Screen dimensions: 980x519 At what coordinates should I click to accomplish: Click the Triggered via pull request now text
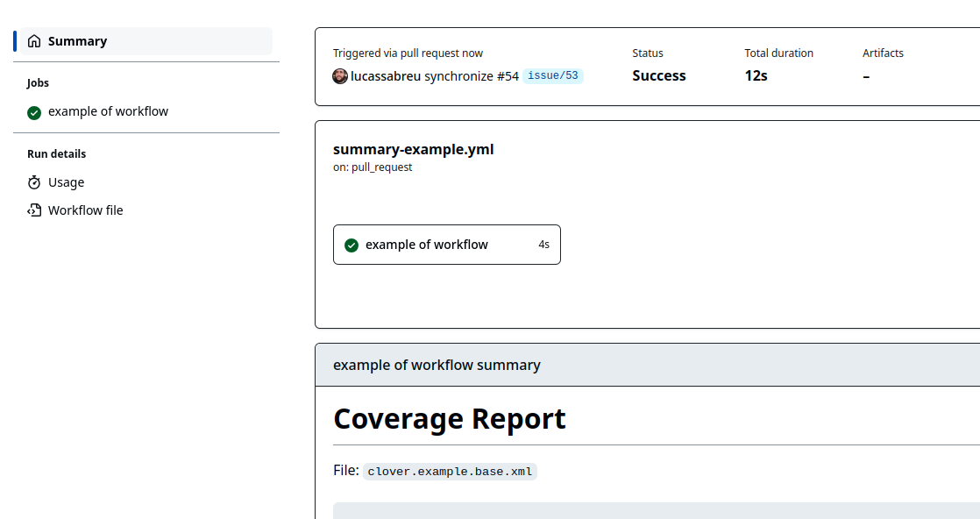pos(408,53)
